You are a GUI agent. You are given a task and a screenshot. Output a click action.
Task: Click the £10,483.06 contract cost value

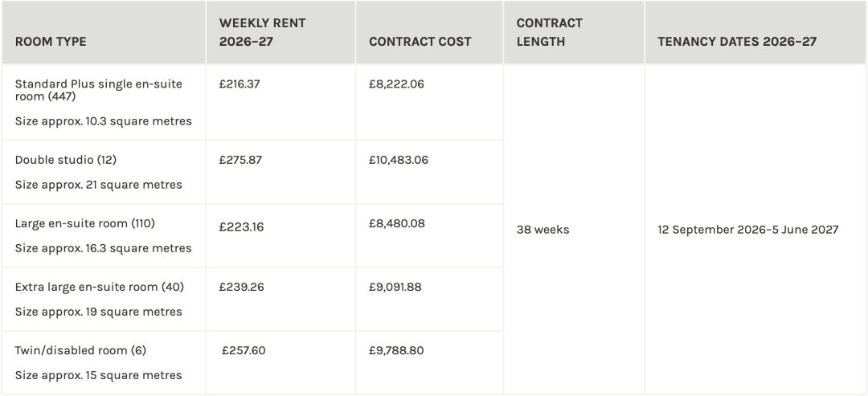399,160
